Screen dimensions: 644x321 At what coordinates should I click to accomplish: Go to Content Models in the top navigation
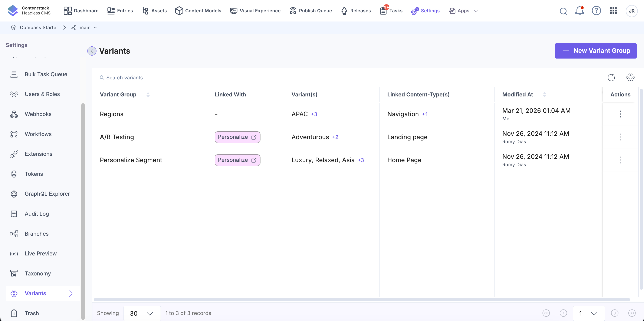[x=198, y=11]
